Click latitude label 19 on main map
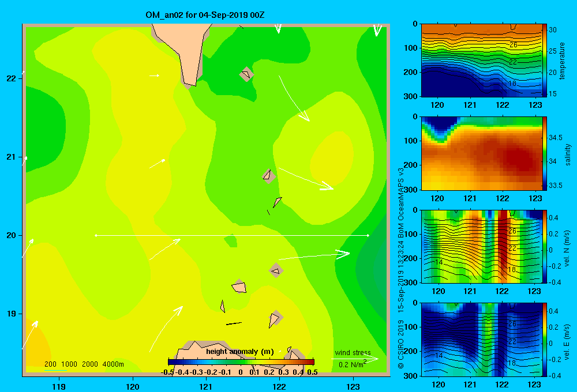 [x=12, y=314]
